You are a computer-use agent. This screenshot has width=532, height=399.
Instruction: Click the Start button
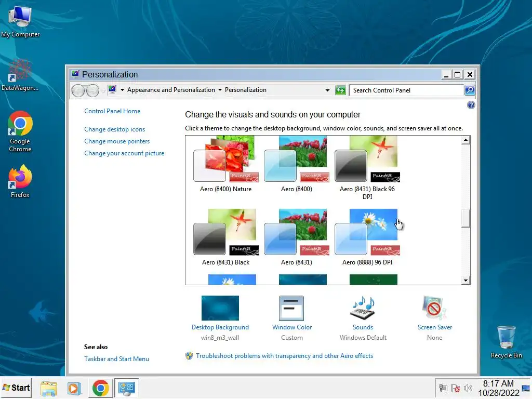point(16,388)
